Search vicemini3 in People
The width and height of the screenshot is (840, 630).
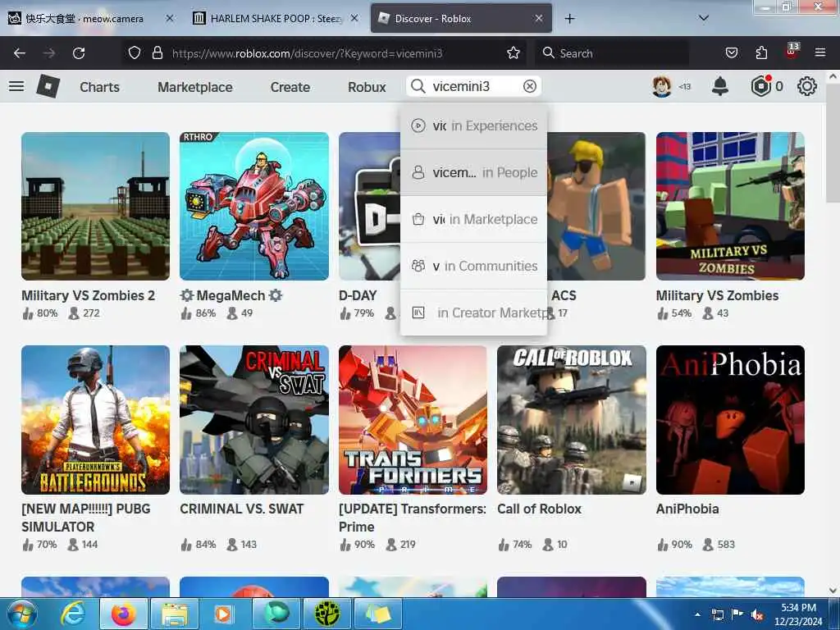(473, 172)
